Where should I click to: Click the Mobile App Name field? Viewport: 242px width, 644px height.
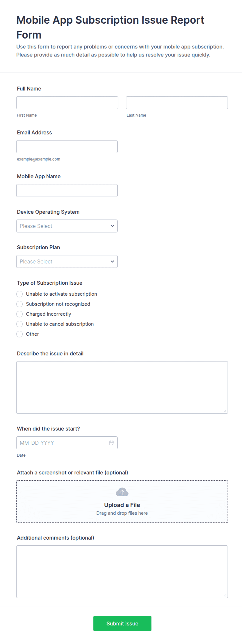click(67, 190)
